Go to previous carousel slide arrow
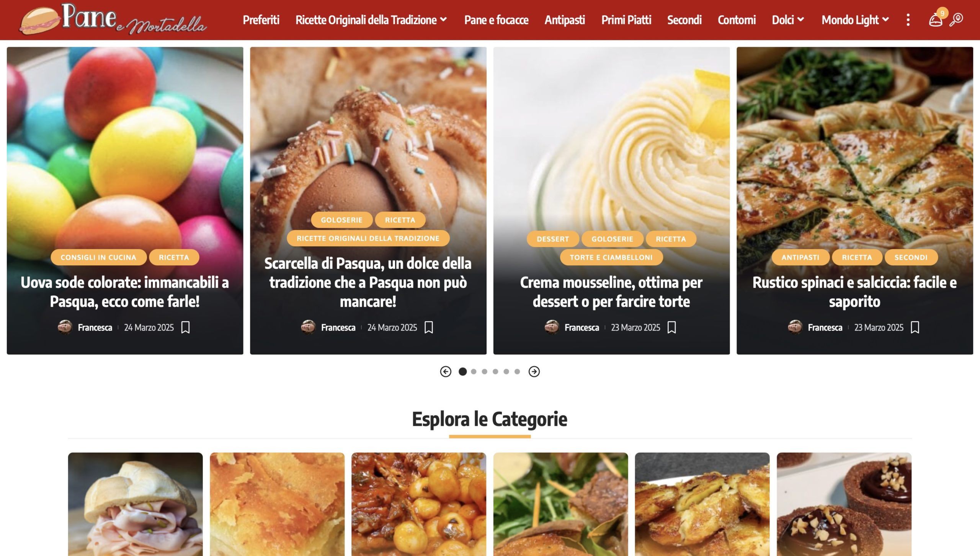 [x=446, y=371]
